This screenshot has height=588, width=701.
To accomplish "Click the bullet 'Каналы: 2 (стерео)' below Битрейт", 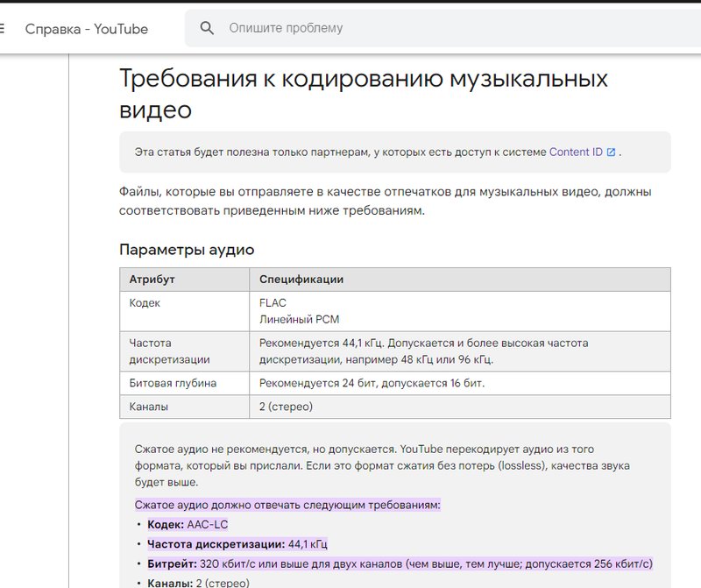I will pyautogui.click(x=199, y=583).
